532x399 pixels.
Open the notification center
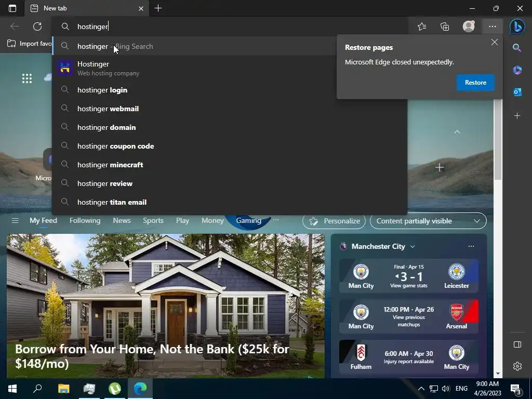click(516, 389)
